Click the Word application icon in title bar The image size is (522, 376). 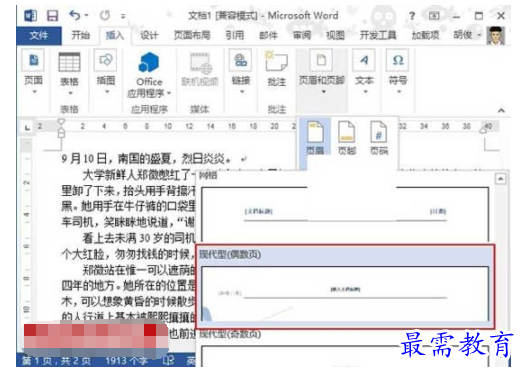31,15
